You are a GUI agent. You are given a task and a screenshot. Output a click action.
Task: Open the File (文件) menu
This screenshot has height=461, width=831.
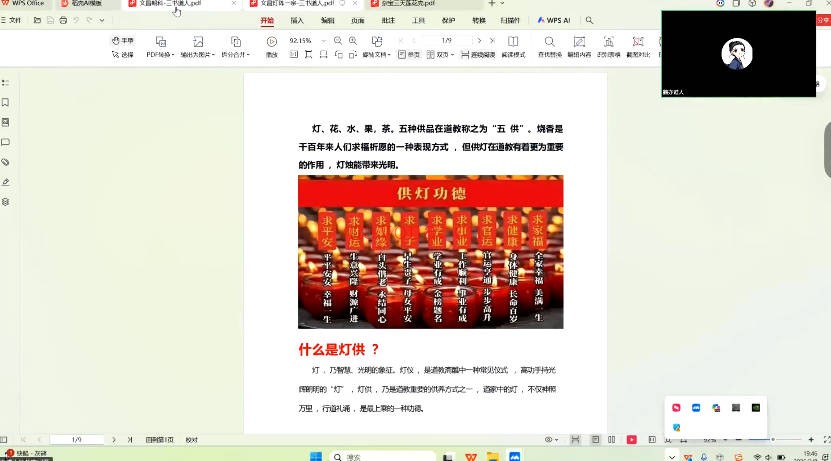[x=11, y=20]
